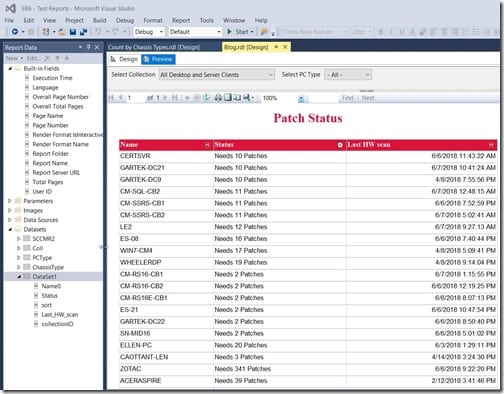Click the icon right of Start button
The image size is (504, 394).
pos(264,32)
